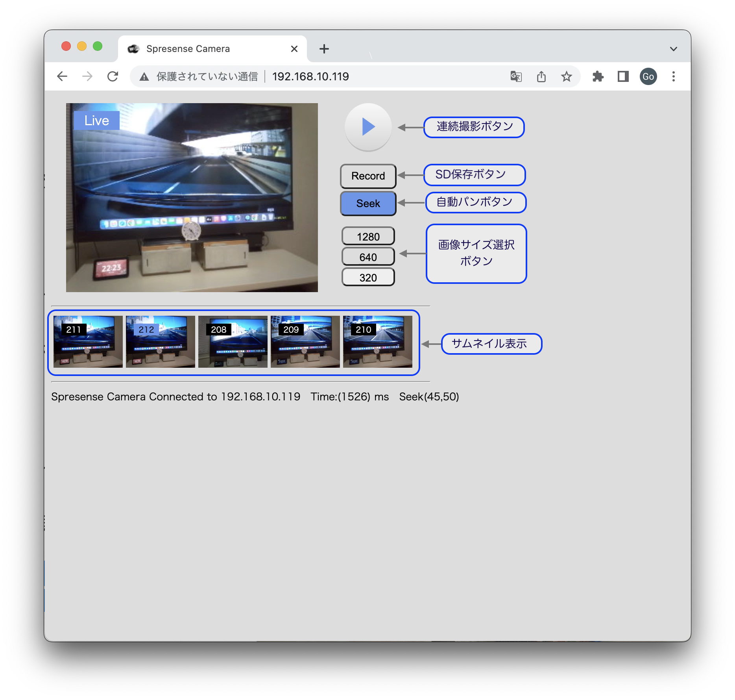Open a new browser tab
Image resolution: width=735 pixels, height=700 pixels.
click(x=324, y=49)
